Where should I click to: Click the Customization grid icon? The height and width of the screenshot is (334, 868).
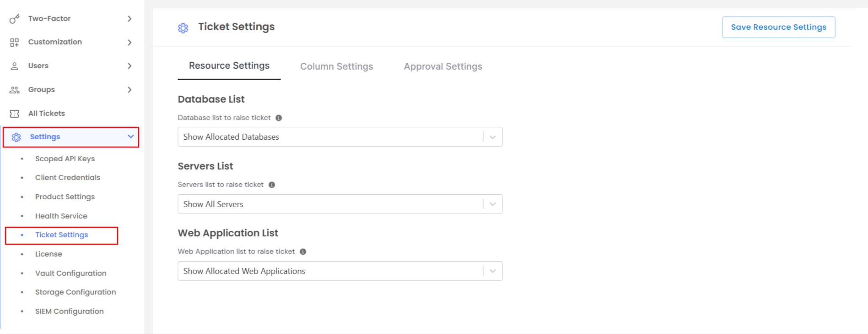click(x=15, y=42)
